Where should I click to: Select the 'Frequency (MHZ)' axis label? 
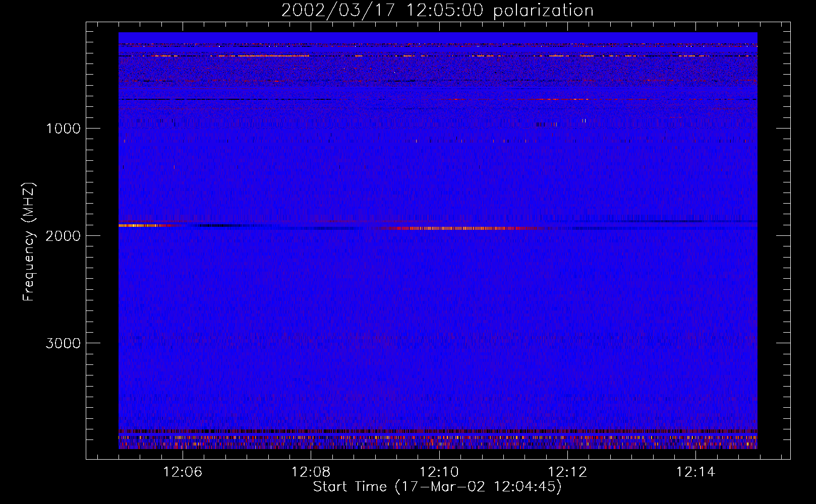[29, 241]
